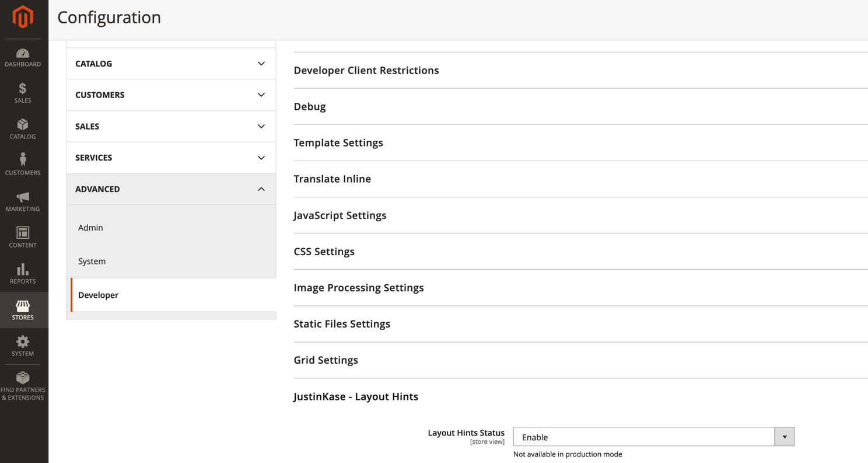Click the Magento logo icon
The height and width of the screenshot is (463, 868).
coord(23,17)
